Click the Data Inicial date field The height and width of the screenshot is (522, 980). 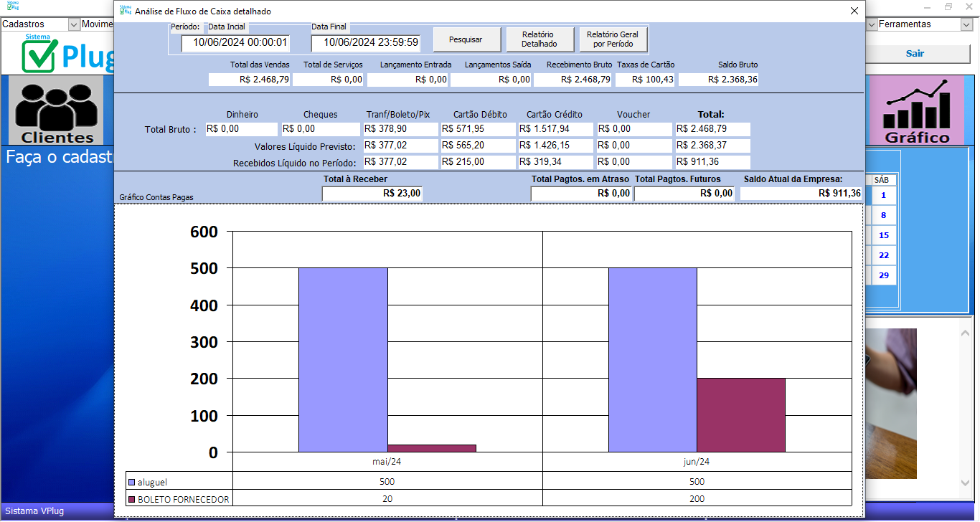(235, 42)
